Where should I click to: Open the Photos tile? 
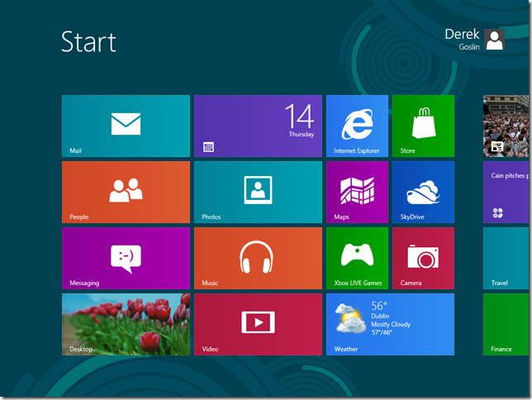tap(258, 193)
